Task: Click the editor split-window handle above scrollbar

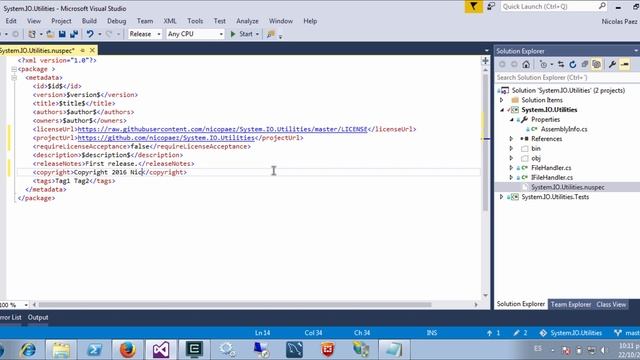Action: pos(485,60)
